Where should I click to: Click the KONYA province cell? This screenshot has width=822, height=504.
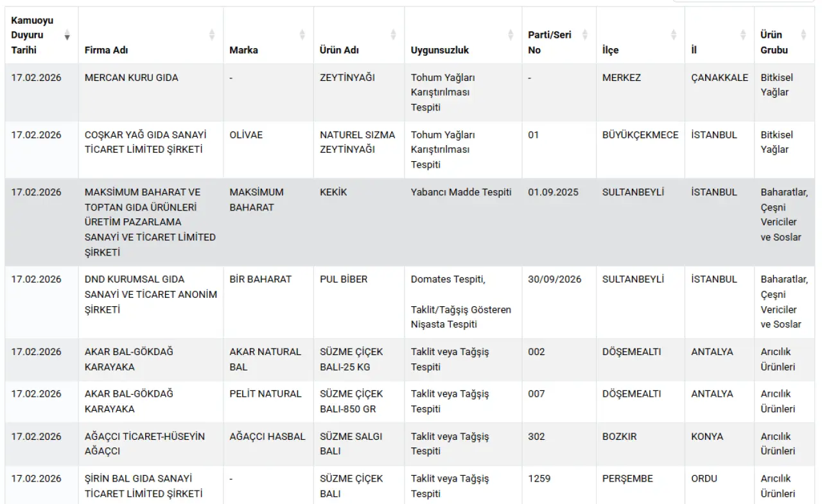pyautogui.click(x=707, y=437)
